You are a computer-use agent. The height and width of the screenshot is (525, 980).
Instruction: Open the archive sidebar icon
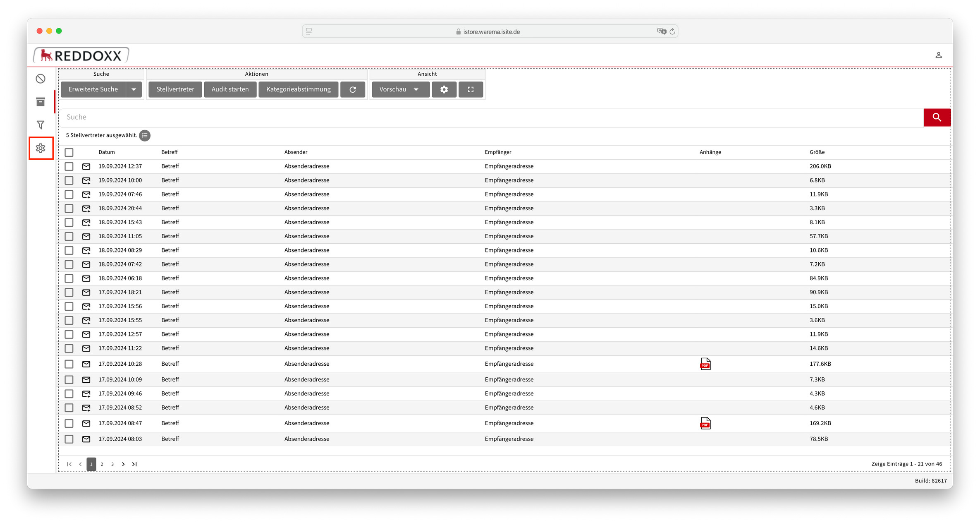41,102
